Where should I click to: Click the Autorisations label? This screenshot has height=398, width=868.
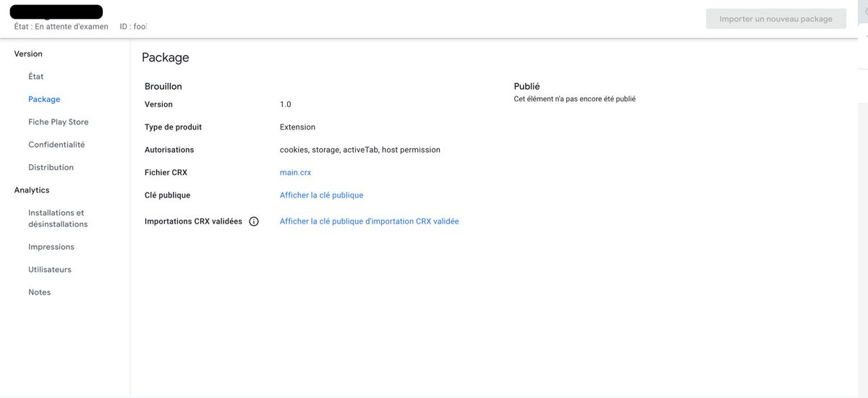pos(169,150)
